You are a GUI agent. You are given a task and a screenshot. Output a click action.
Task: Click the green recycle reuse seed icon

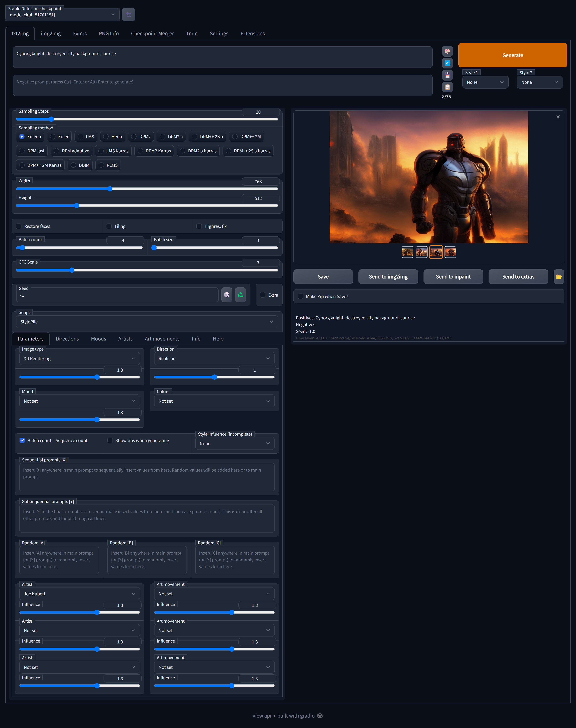tap(240, 295)
